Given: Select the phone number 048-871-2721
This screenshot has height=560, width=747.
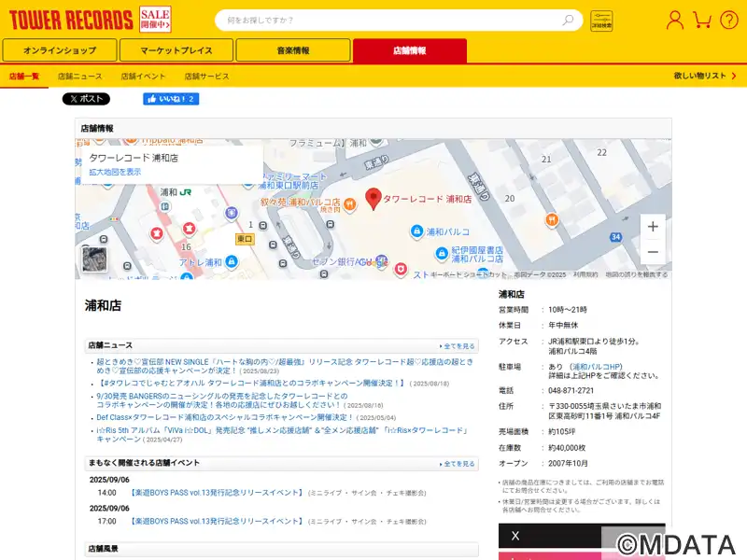Looking at the screenshot, I should pyautogui.click(x=571, y=390).
